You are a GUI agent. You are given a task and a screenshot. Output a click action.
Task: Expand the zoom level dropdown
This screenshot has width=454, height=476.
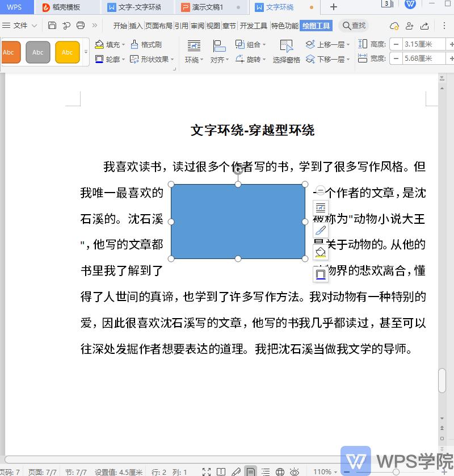pos(335,471)
